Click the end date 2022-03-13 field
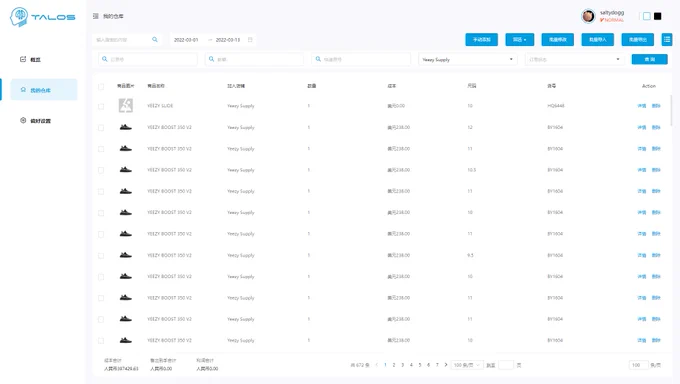The width and height of the screenshot is (680, 384). (x=228, y=39)
